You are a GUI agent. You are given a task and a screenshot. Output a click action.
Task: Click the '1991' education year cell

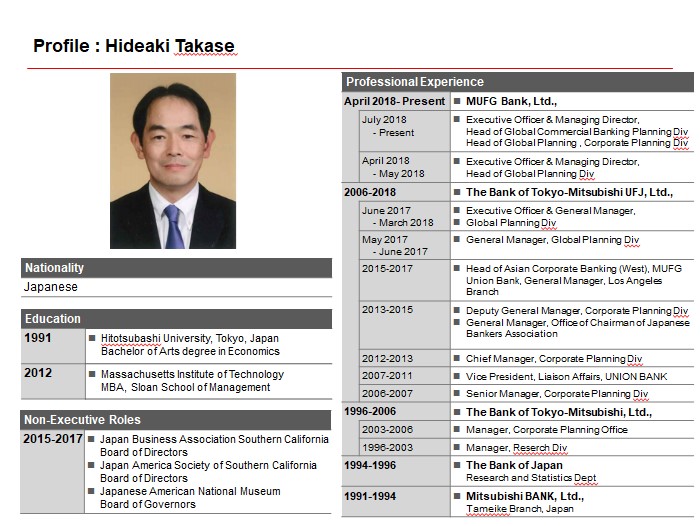[53, 346]
